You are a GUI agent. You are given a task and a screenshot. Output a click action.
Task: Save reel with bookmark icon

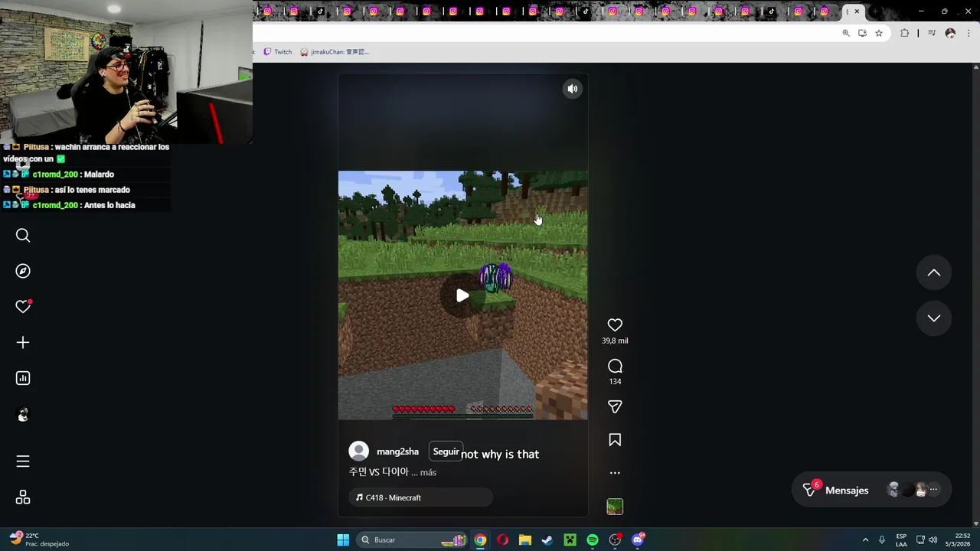click(615, 440)
